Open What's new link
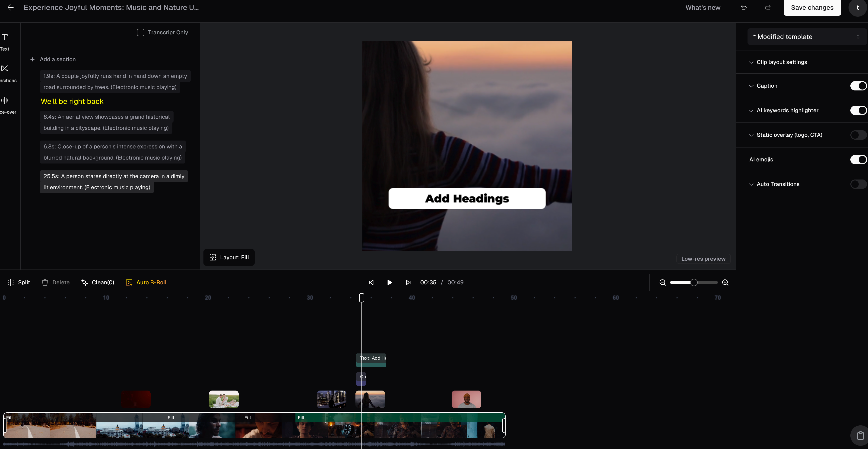This screenshot has height=449, width=868. coord(703,7)
